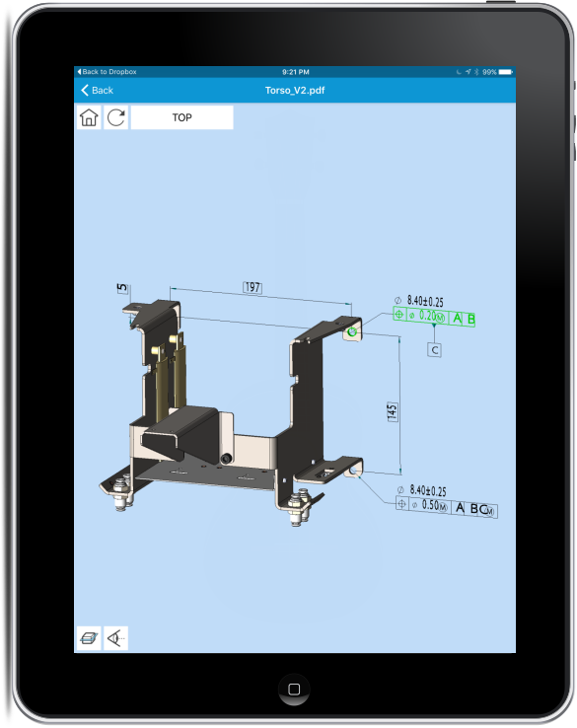Select the 5 dimension label
577x728 pixels.
(122, 288)
